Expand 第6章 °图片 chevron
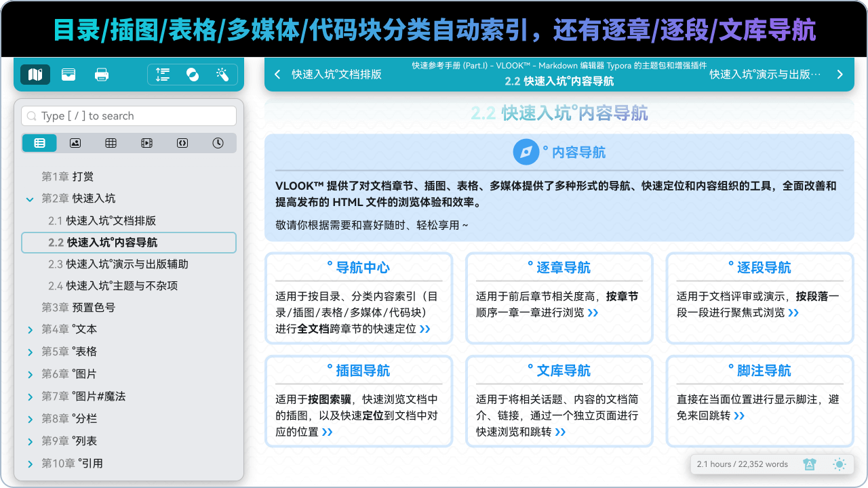 pos(30,375)
